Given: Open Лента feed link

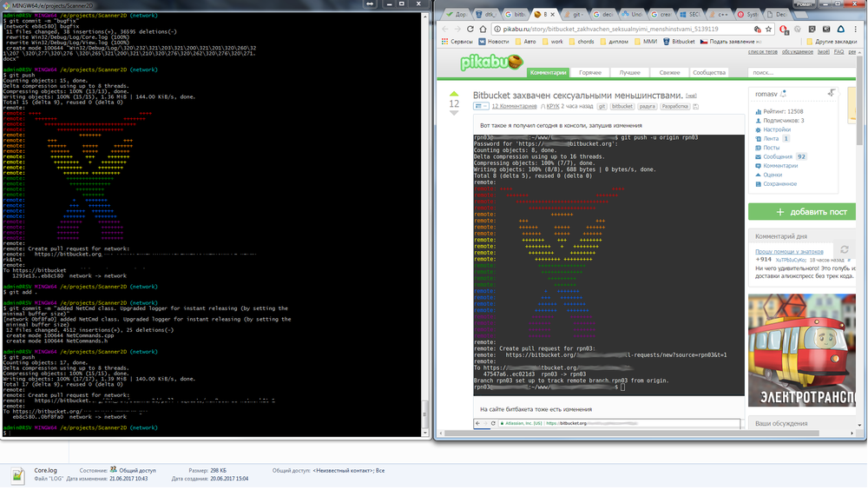Looking at the screenshot, I should 771,139.
